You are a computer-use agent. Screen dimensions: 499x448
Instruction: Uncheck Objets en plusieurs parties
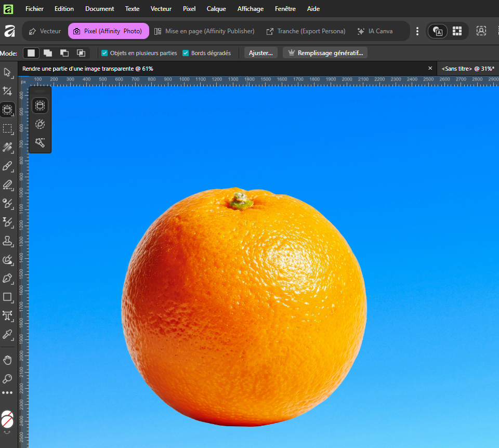tap(104, 53)
